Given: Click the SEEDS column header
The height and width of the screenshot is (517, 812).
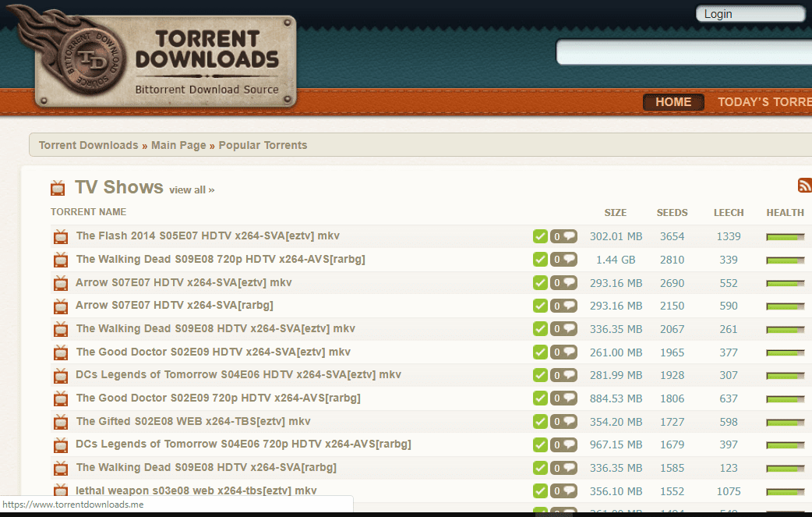Looking at the screenshot, I should (673, 212).
